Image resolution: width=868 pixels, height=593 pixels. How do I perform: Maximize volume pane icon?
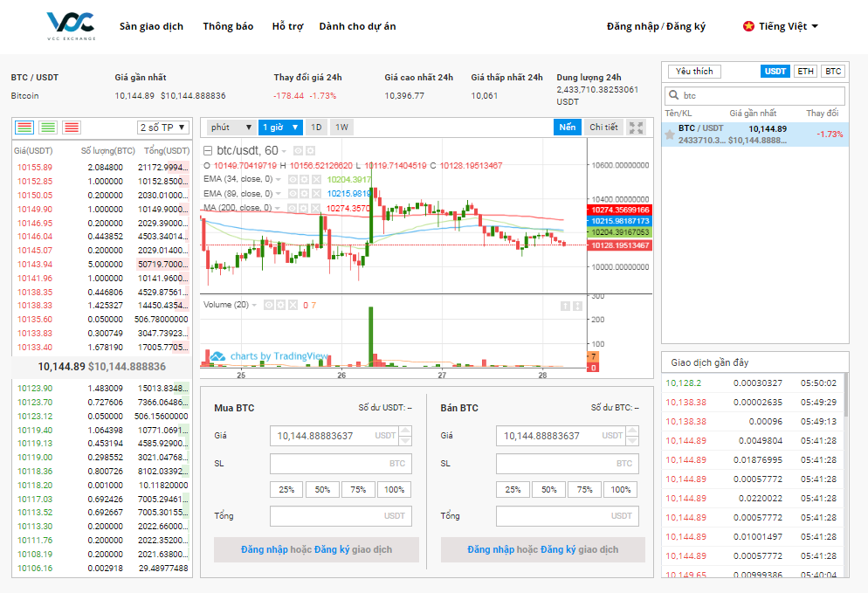click(577, 307)
